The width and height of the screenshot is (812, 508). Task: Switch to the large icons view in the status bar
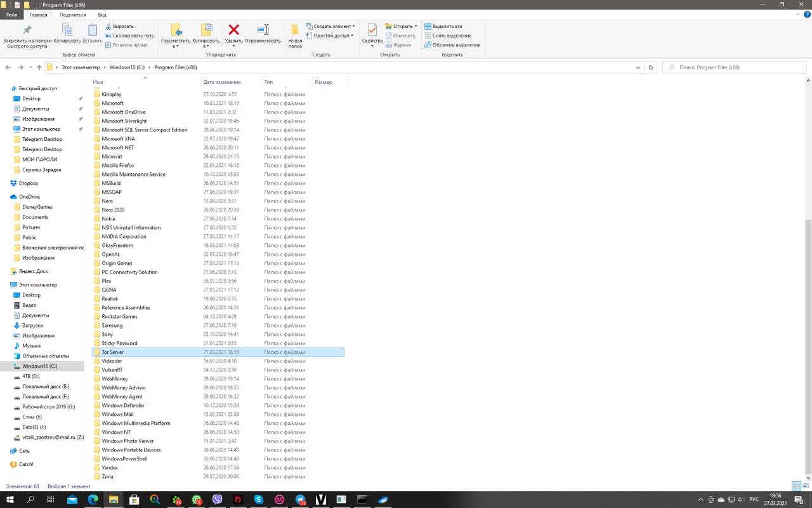[806, 486]
